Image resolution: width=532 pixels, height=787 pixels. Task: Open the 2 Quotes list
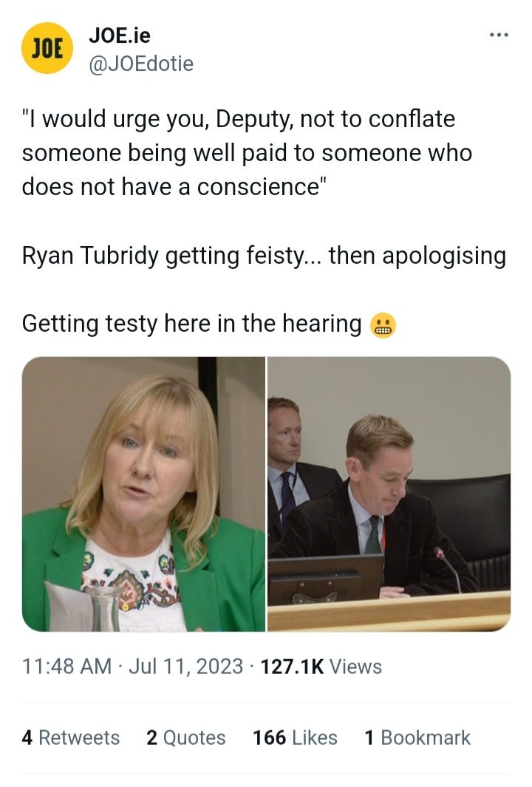click(186, 737)
